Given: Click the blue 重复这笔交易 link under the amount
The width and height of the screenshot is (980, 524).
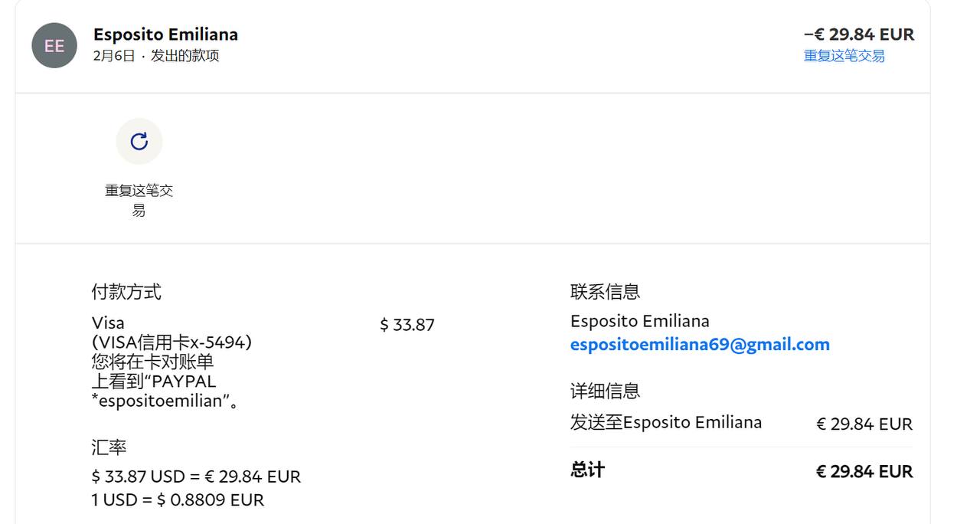Looking at the screenshot, I should click(x=844, y=56).
